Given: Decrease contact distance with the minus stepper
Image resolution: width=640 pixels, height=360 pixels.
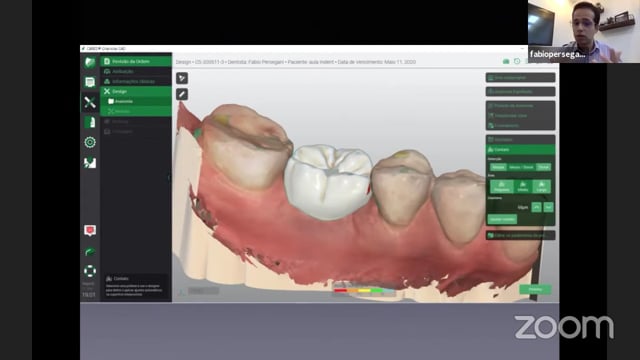Looking at the screenshot, I should [548, 207].
